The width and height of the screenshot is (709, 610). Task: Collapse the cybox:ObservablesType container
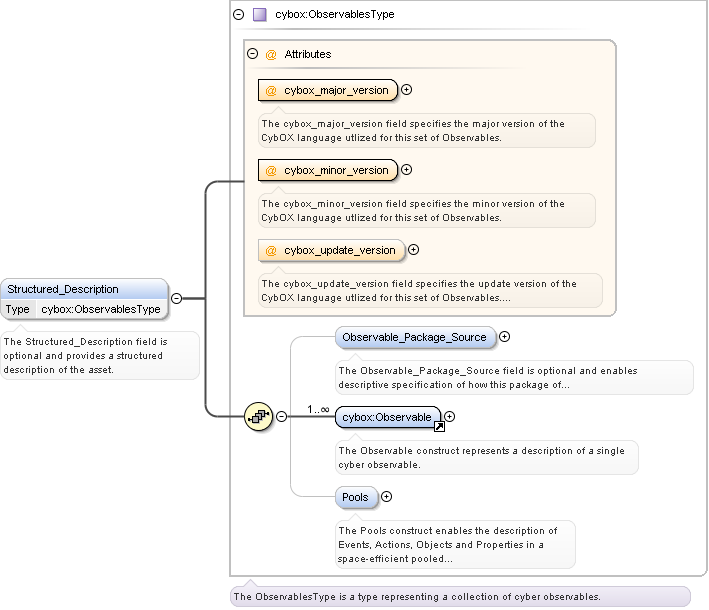(238, 15)
